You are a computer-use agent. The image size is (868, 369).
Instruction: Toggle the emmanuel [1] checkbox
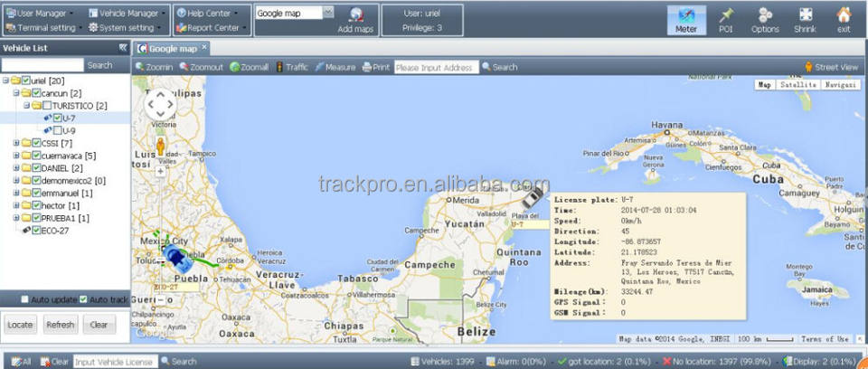point(36,193)
